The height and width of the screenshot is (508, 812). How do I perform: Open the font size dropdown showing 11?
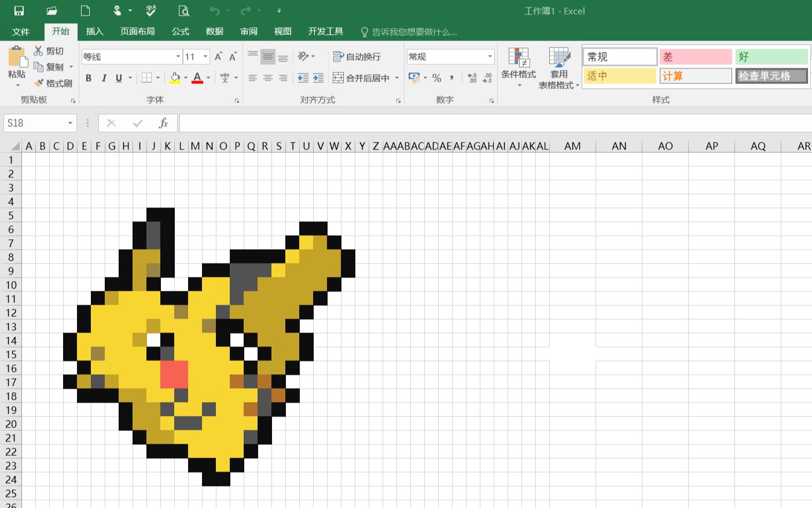tap(205, 57)
